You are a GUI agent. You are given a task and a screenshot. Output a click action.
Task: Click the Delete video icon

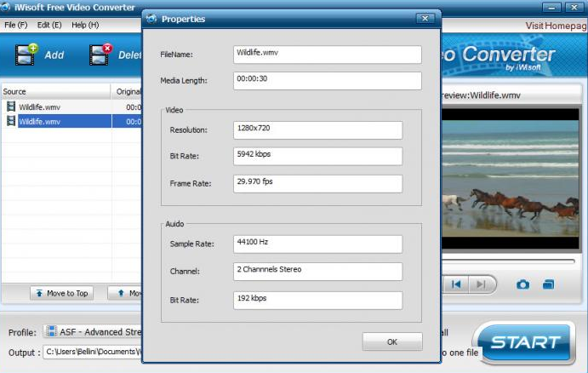pyautogui.click(x=100, y=55)
